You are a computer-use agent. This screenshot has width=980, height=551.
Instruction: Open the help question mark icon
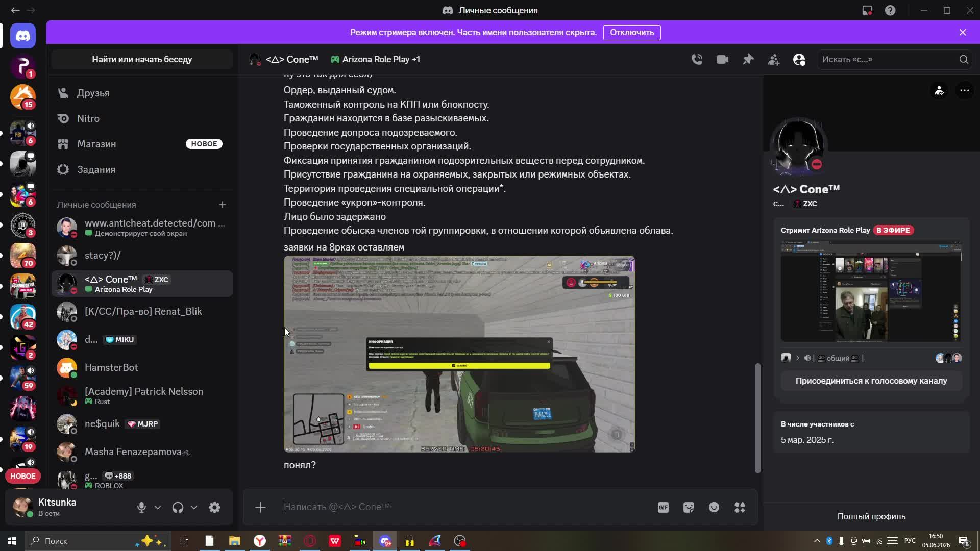pyautogui.click(x=890, y=10)
